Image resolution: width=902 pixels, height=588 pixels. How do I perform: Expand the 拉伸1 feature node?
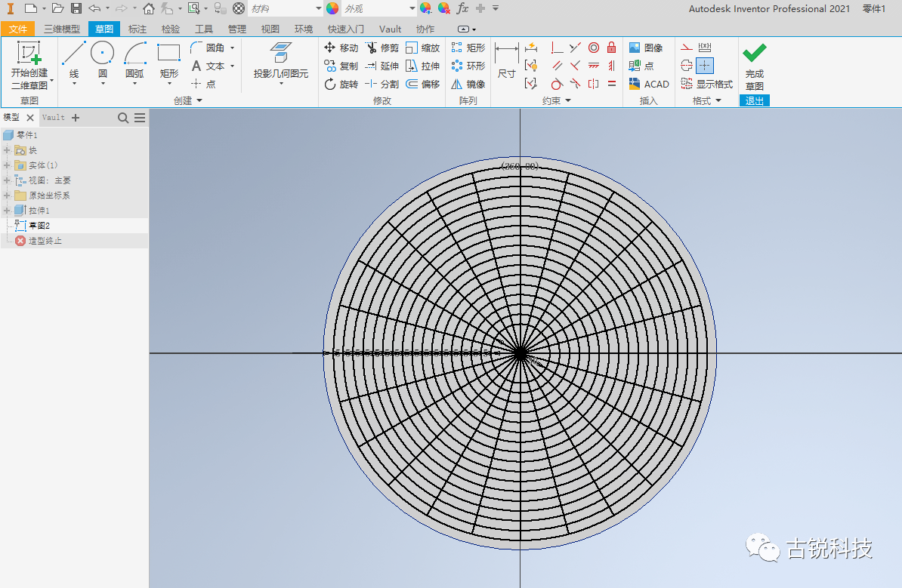7,211
